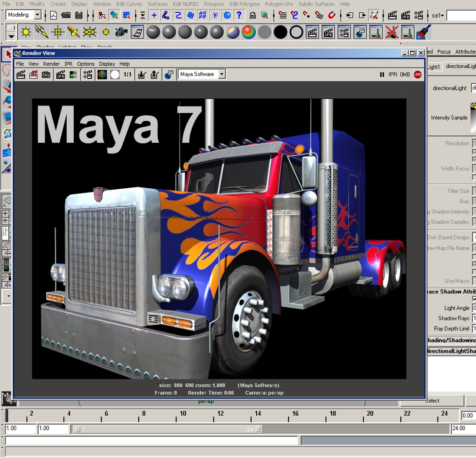
Task: Remove the image using the Render View up-arrow icon
Action: coord(154,75)
